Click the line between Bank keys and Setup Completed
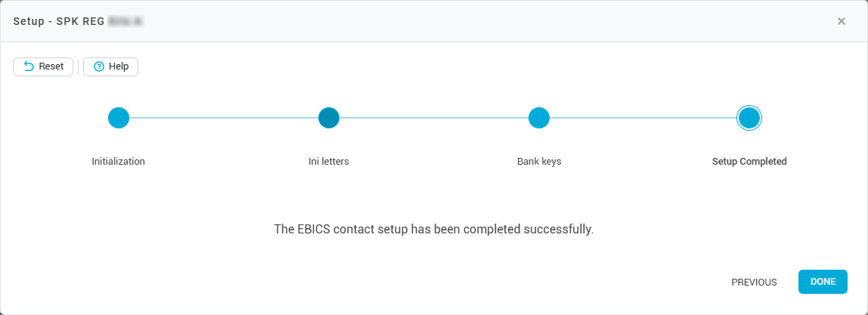 pyautogui.click(x=643, y=118)
